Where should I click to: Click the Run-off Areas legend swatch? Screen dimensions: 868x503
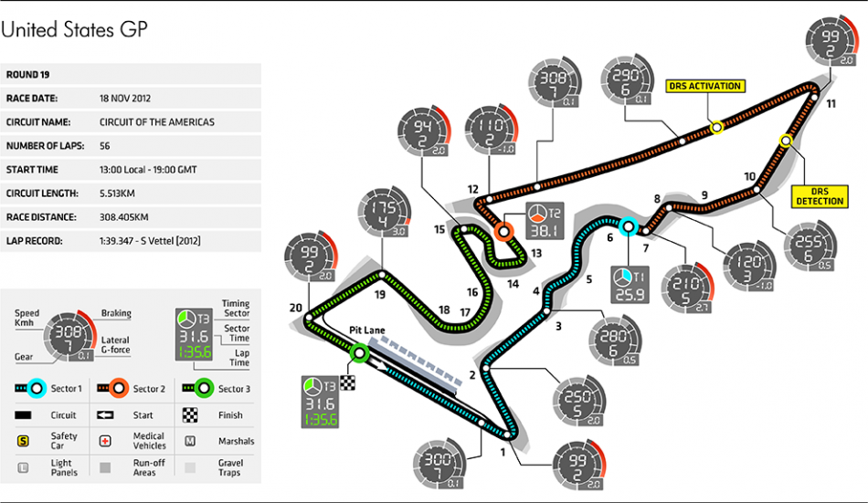pos(105,466)
